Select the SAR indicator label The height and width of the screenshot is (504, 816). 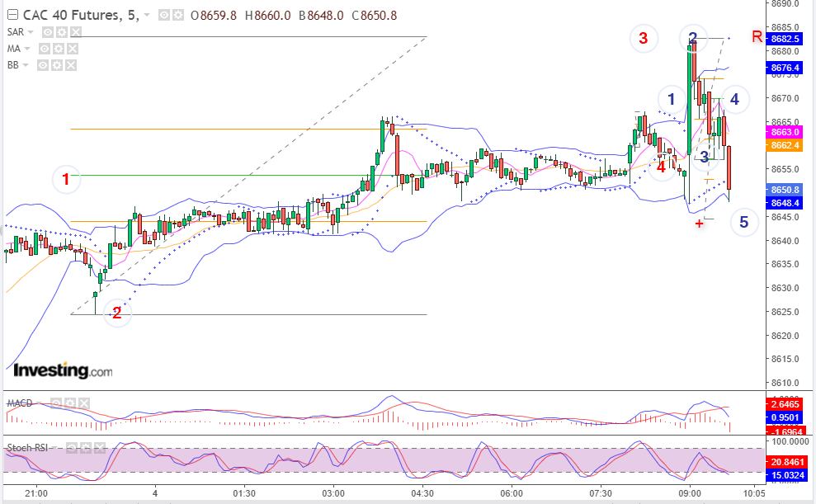click(16, 32)
